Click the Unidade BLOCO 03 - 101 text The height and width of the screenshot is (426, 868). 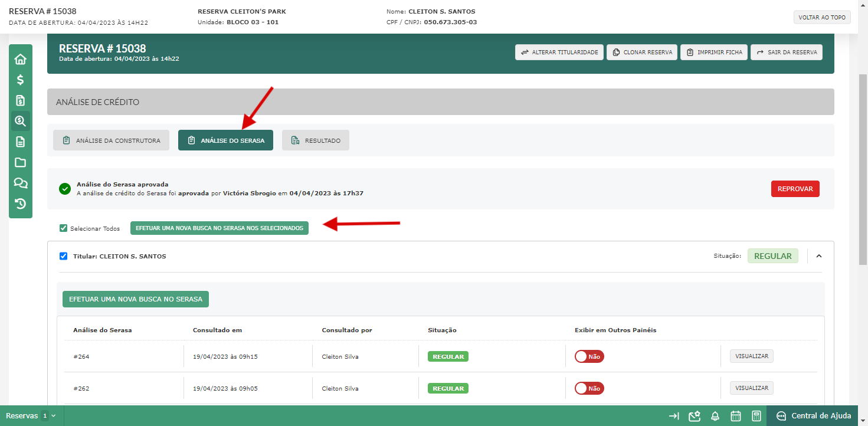point(238,22)
